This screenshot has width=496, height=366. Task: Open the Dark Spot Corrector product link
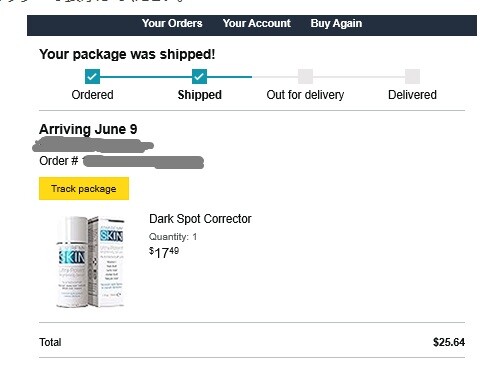pos(200,219)
